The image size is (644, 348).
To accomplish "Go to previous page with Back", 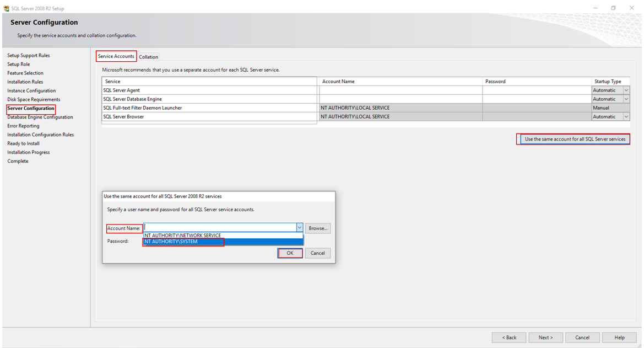I will pyautogui.click(x=509, y=338).
